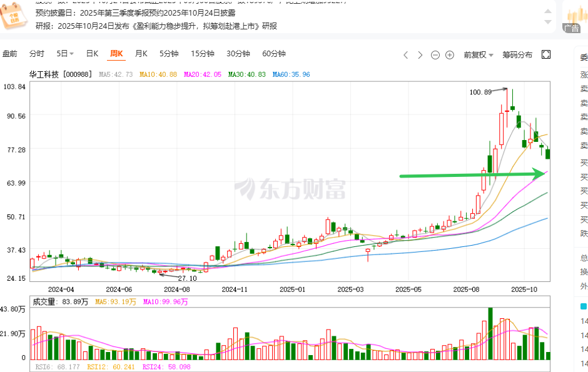Click 103.84 price axis label
588x372 pixels.
click(x=14, y=86)
